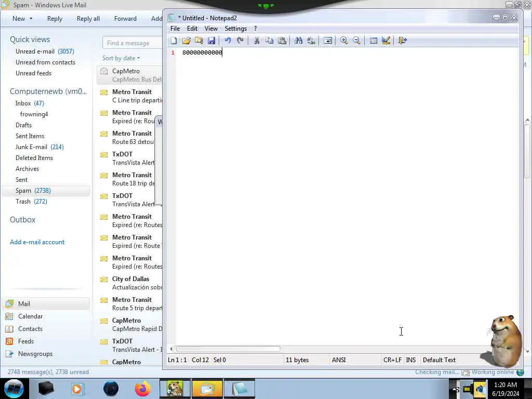The image size is (532, 399).
Task: Open the View menu in Notepad2
Action: pos(211,29)
